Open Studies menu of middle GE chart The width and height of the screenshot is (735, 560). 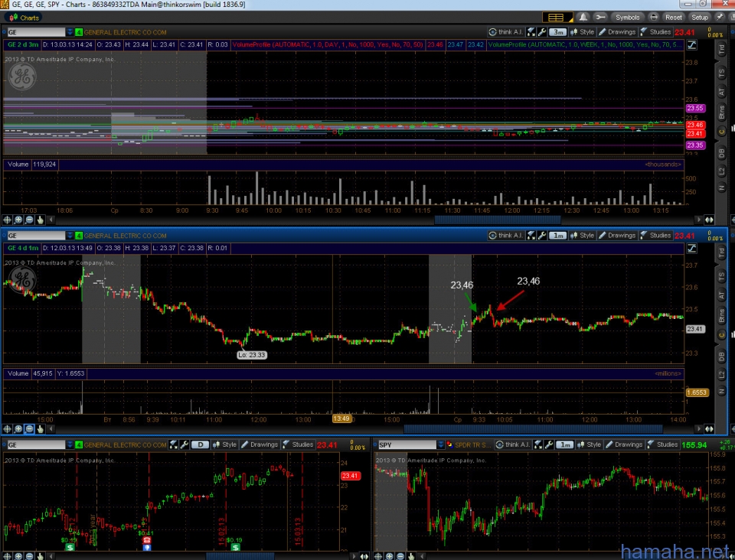pos(655,236)
